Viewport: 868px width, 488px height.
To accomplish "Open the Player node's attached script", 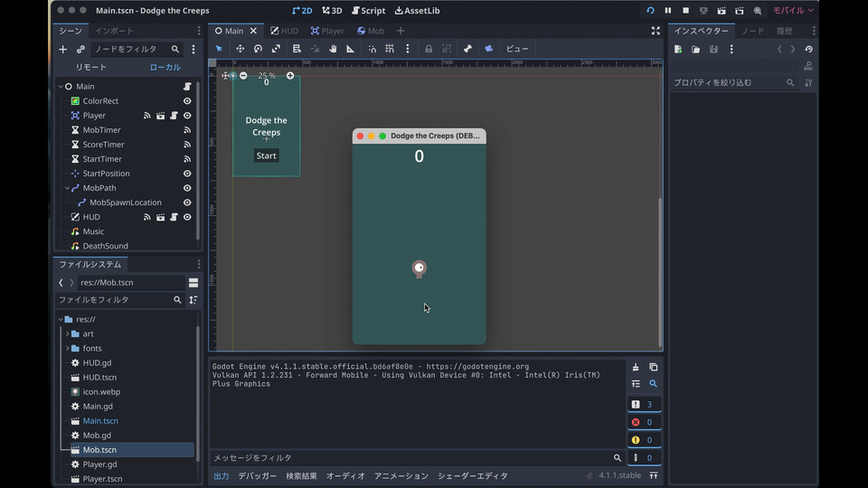I will [x=174, y=116].
